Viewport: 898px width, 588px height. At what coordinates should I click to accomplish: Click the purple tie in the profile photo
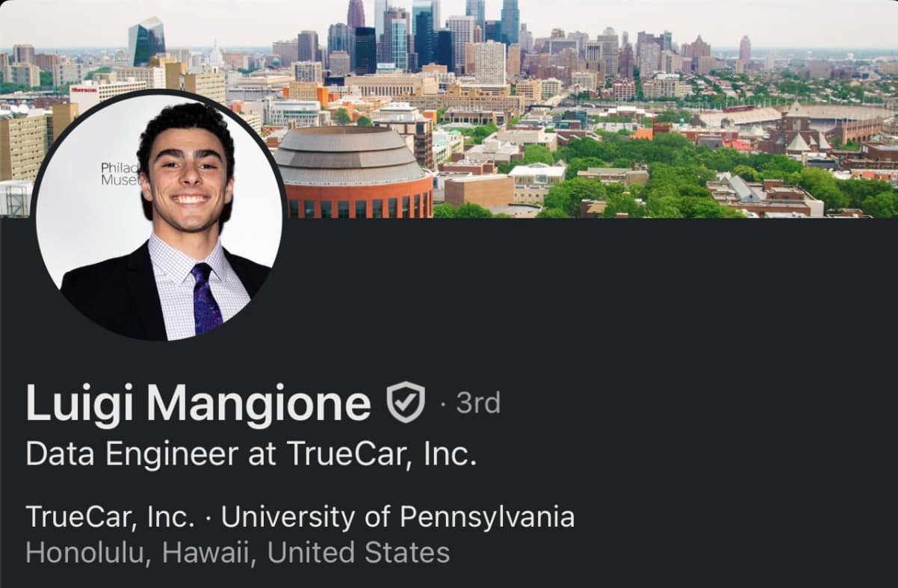[x=205, y=297]
